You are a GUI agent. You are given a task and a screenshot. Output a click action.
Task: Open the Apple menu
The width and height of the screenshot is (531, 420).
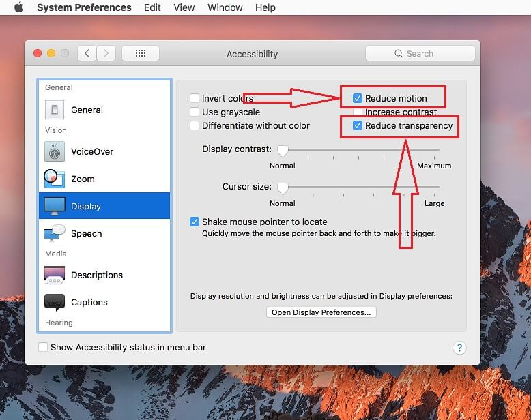pos(18,7)
